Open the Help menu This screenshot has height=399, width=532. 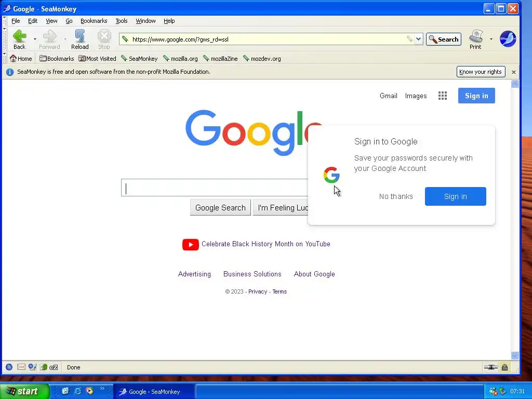tap(169, 21)
